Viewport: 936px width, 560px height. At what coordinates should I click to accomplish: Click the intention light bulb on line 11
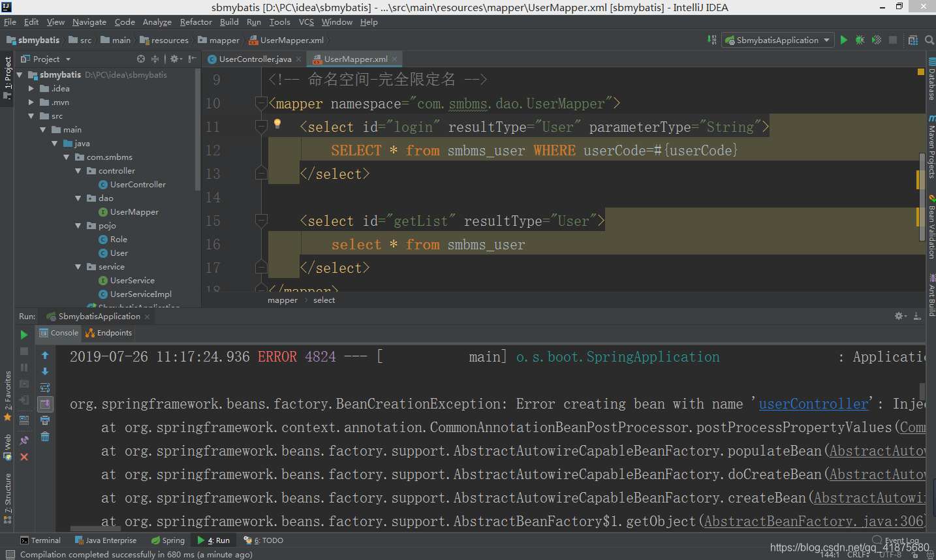coord(277,123)
